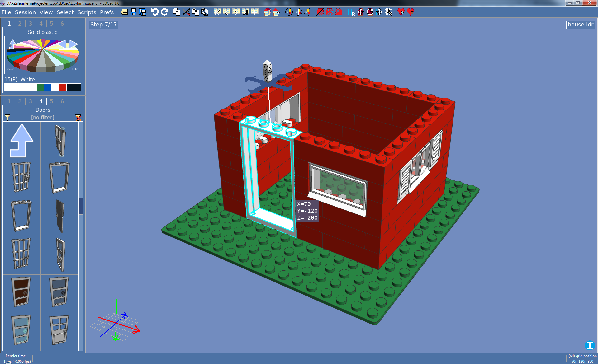Screen dimensions: 598x364
Task: Clear the part bin filter
Action: pyautogui.click(x=78, y=118)
